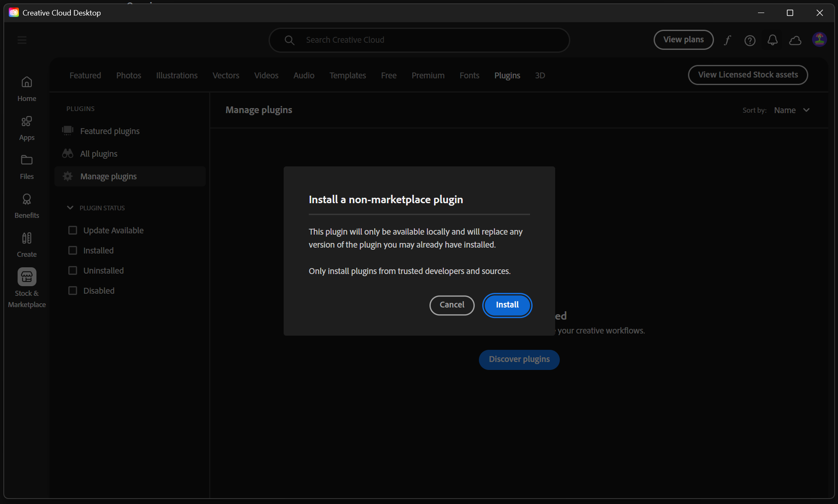Screen dimensions: 838x504
Task: Open the Benefits ribbon icon
Action: click(27, 199)
